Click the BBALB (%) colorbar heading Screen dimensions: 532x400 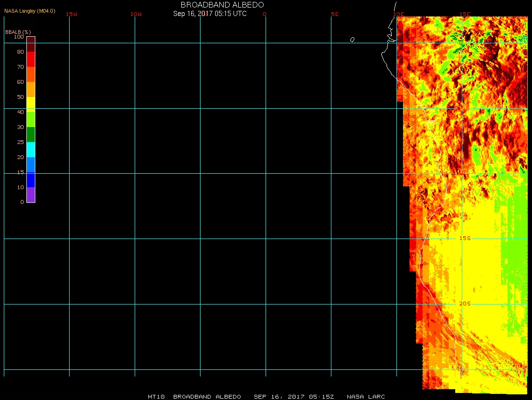tap(18, 32)
